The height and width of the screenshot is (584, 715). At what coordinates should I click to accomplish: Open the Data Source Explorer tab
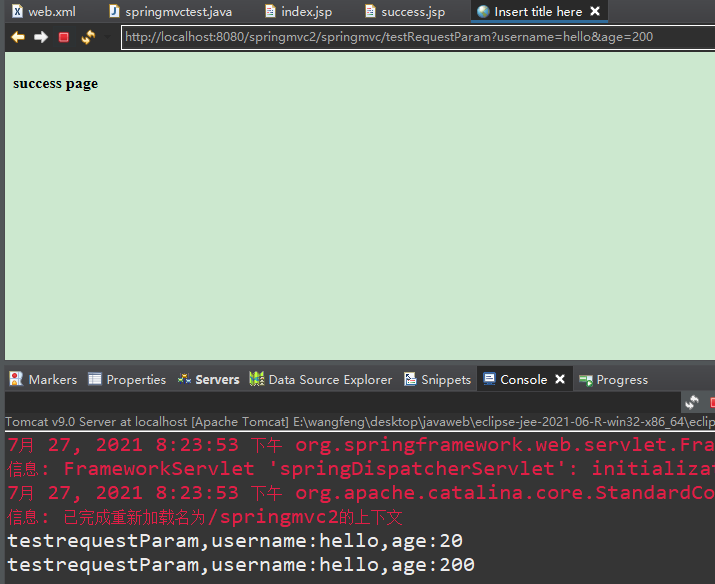click(x=321, y=379)
